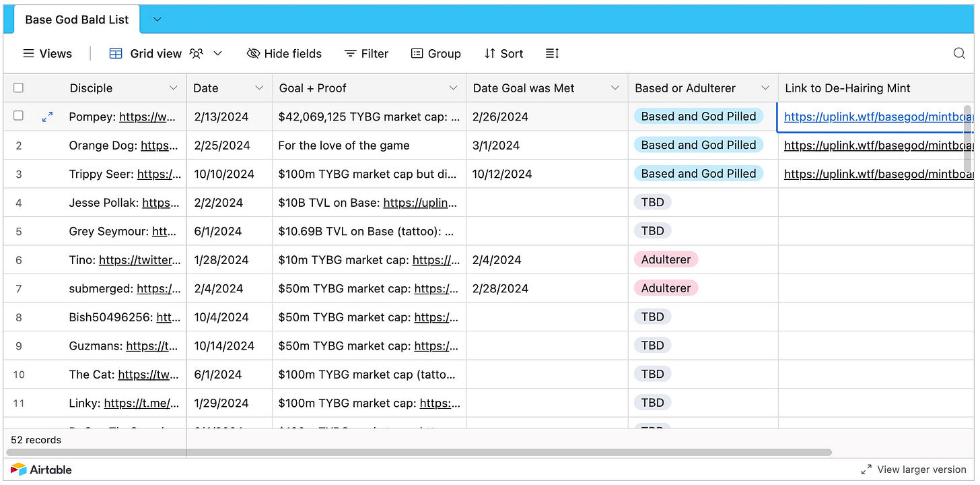
Task: Click The Cat disciple cell
Action: point(123,374)
